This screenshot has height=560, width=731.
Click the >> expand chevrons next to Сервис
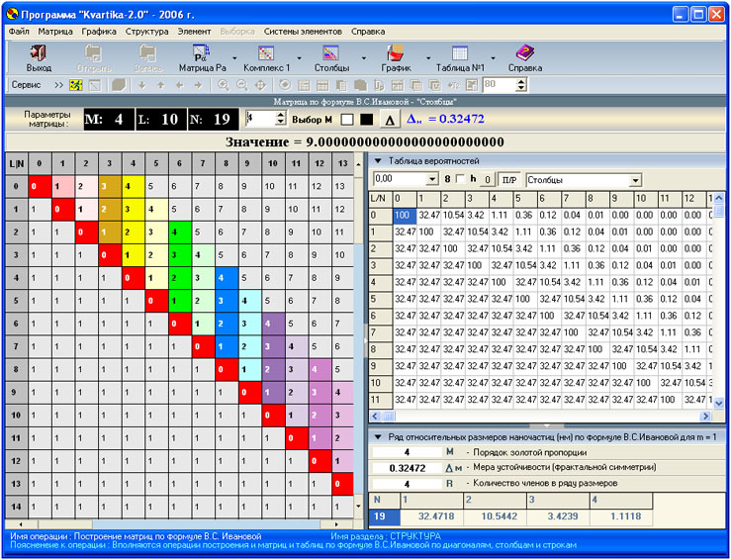tap(58, 85)
